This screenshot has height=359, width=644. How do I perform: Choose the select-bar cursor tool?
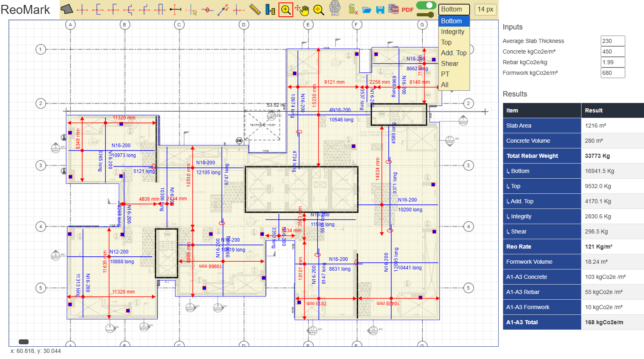(x=191, y=10)
